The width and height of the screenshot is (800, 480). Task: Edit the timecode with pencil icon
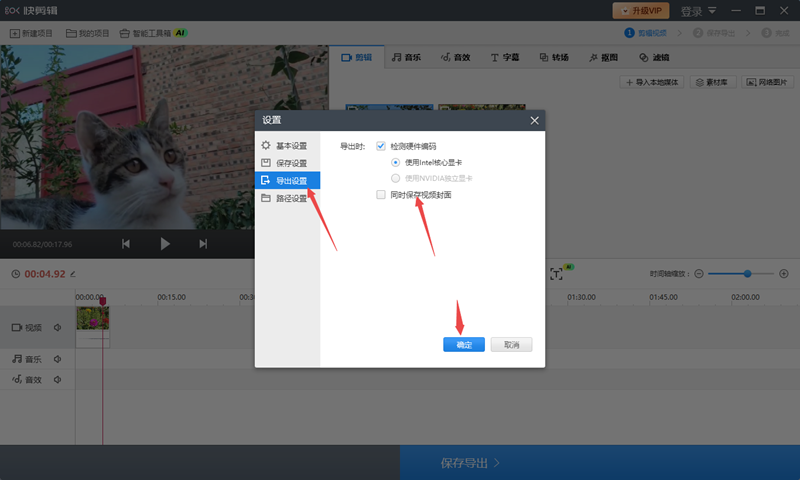73,274
